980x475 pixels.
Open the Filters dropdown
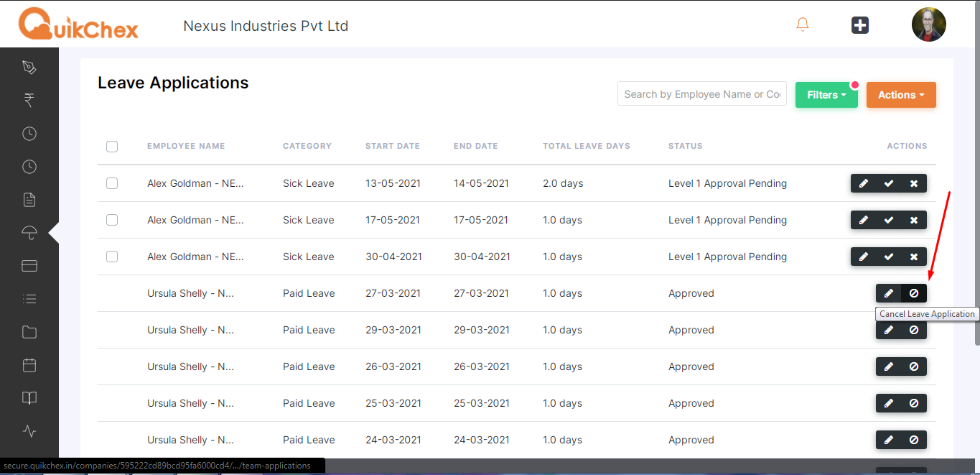click(x=826, y=94)
